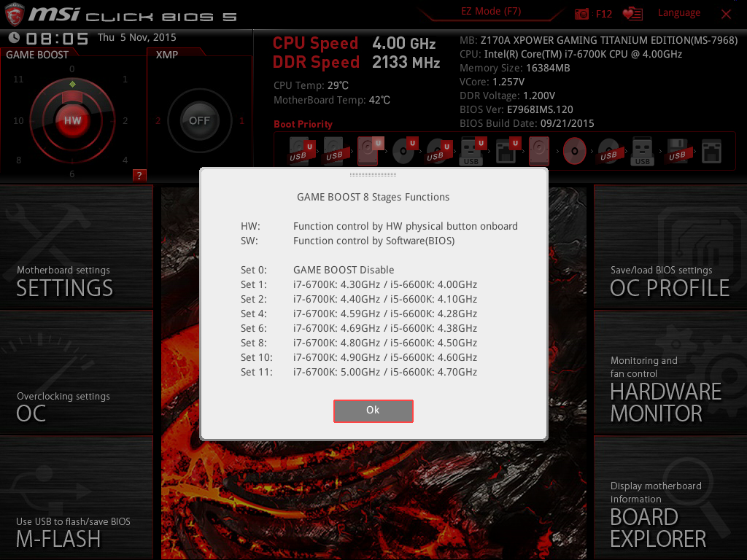This screenshot has width=747, height=560.
Task: Click Ok in the GAME BOOST dialog
Action: click(x=373, y=411)
